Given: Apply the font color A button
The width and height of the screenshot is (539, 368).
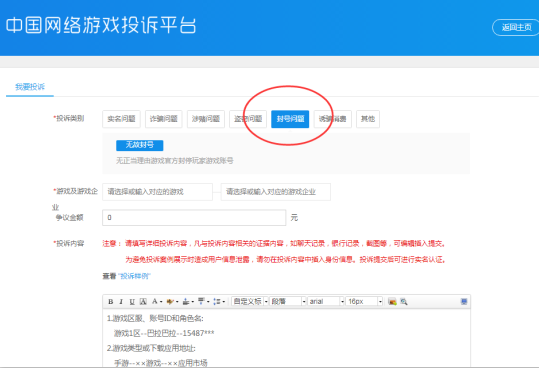Looking at the screenshot, I should [154, 301].
